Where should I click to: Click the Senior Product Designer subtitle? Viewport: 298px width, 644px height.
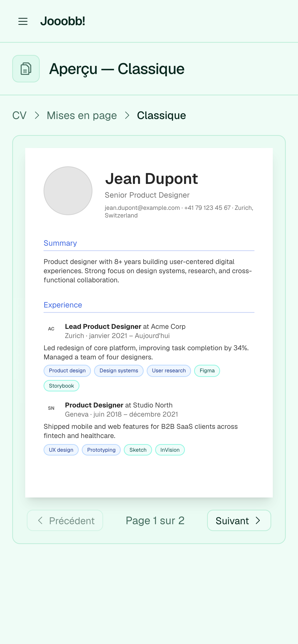(x=147, y=195)
